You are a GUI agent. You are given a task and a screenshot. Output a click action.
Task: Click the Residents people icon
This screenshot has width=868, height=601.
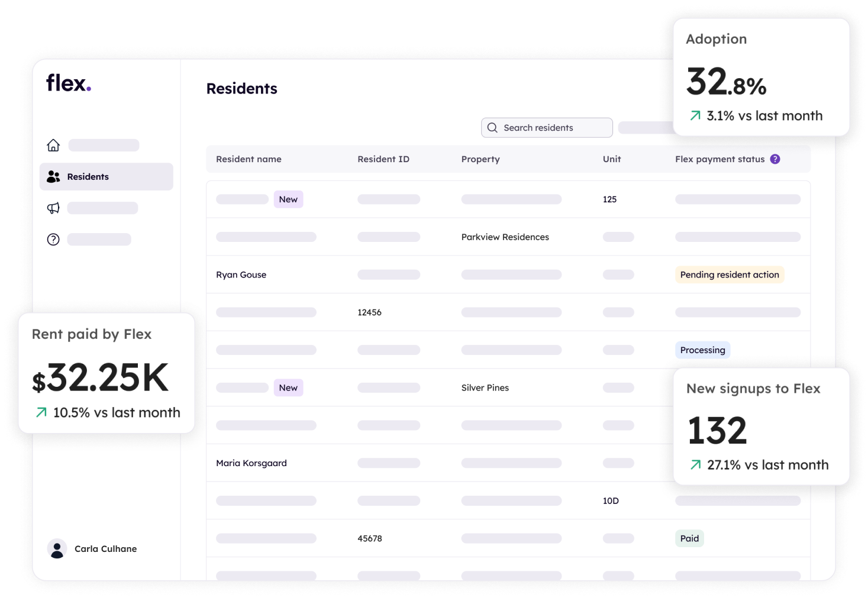54,176
